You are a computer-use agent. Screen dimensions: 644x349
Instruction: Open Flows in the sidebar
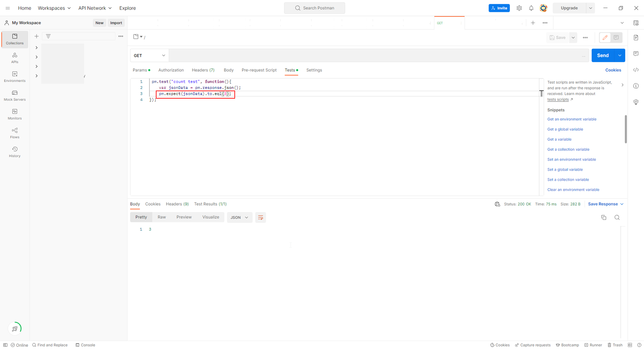[x=14, y=133]
